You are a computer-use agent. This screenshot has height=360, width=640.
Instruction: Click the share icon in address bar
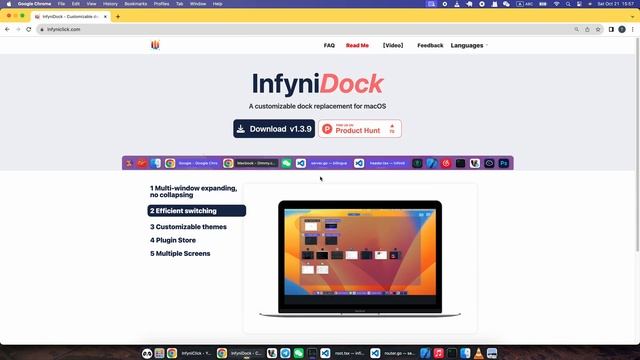(587, 29)
